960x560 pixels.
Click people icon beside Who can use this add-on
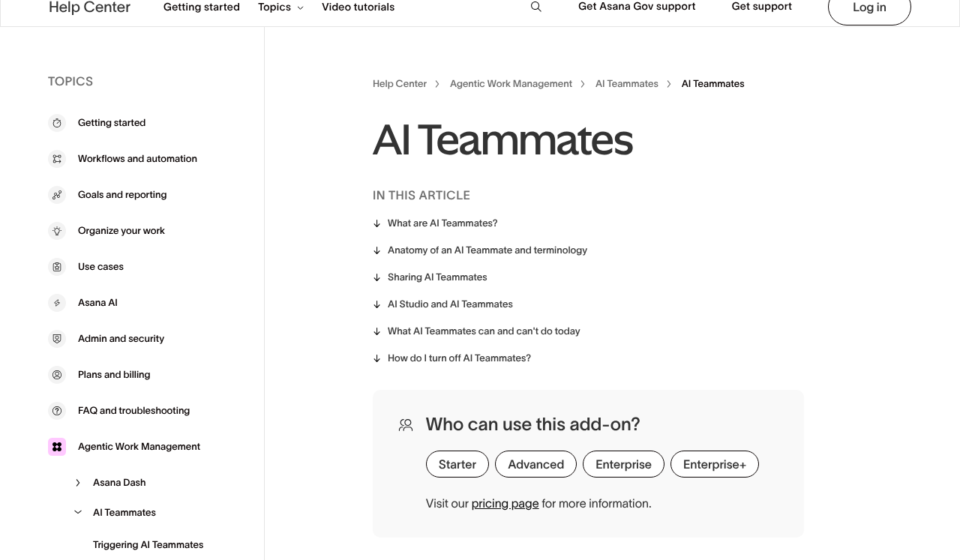pos(406,425)
